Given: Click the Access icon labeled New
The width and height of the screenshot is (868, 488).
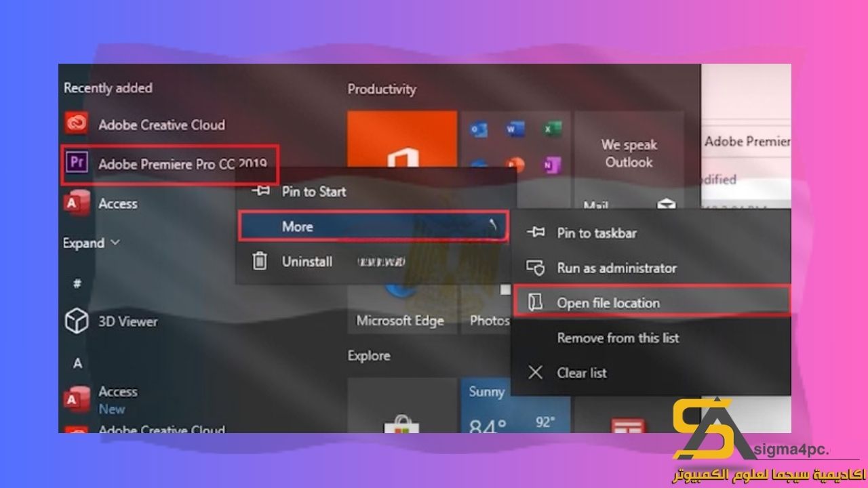Looking at the screenshot, I should point(76,399).
